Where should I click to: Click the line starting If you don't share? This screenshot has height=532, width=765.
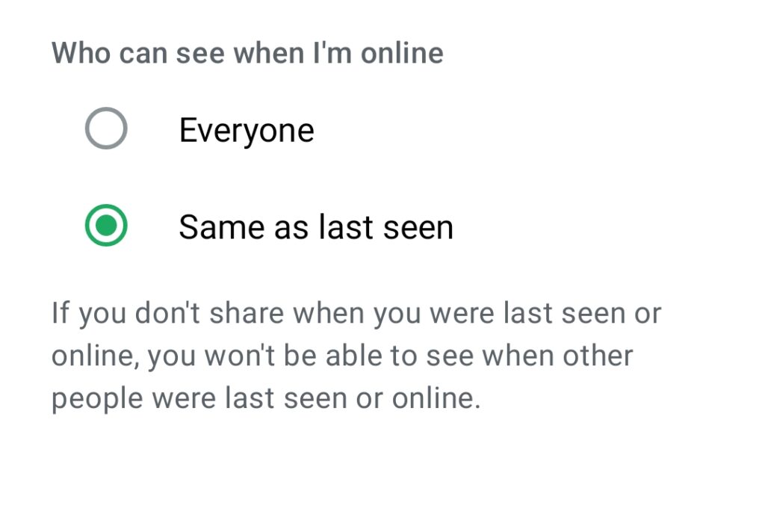coord(356,313)
